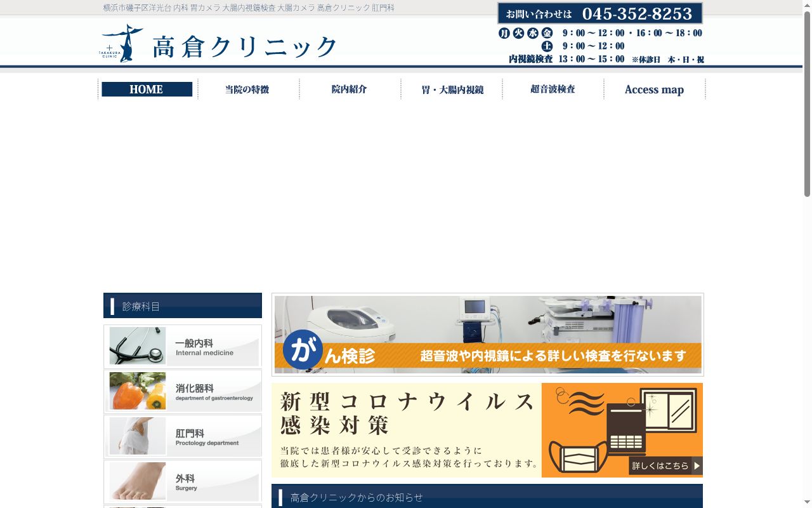
Task: Open the 胃・大腸内視鏡 menu item
Action: [x=452, y=90]
